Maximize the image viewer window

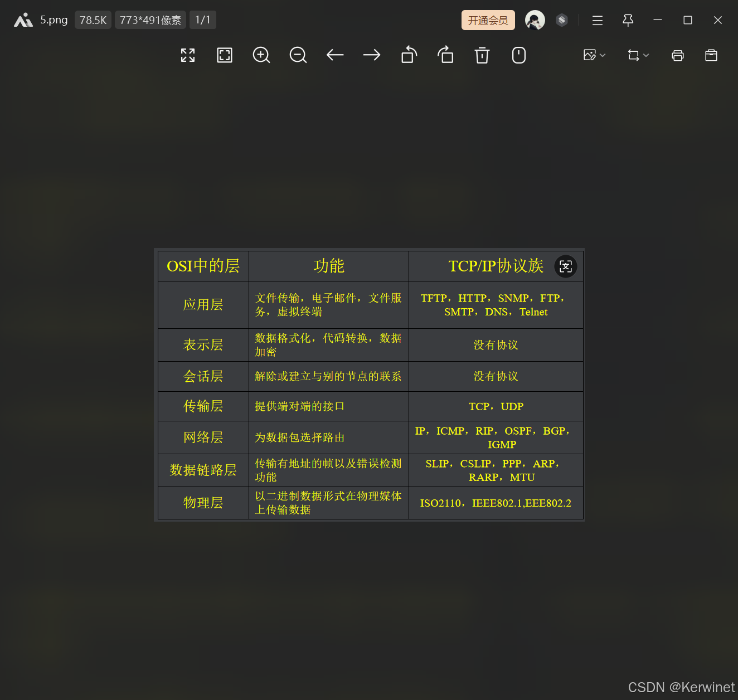coord(688,20)
